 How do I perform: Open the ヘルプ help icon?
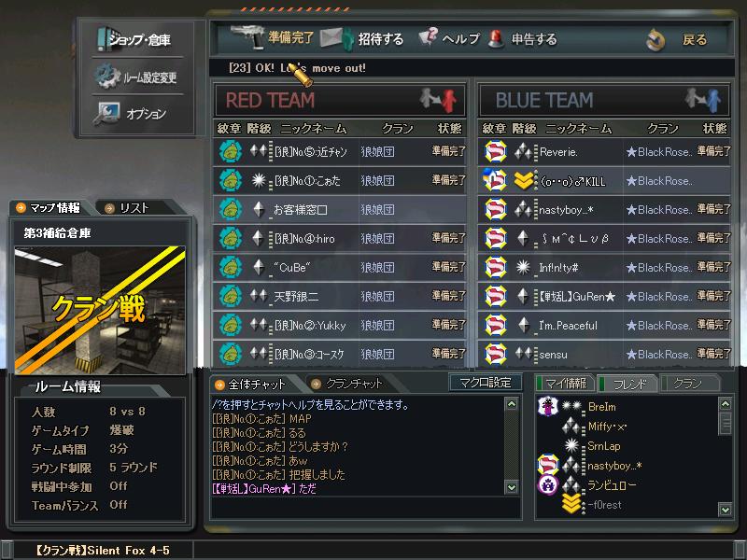pos(428,36)
